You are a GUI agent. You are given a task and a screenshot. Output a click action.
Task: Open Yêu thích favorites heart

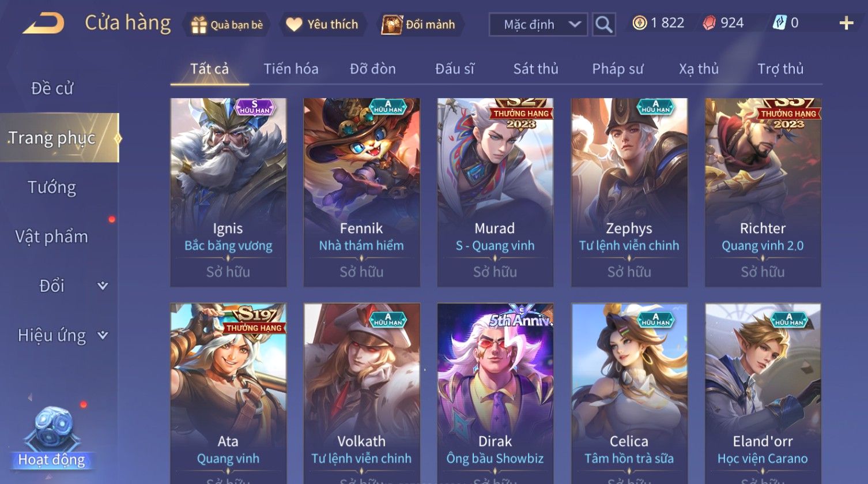click(x=322, y=25)
